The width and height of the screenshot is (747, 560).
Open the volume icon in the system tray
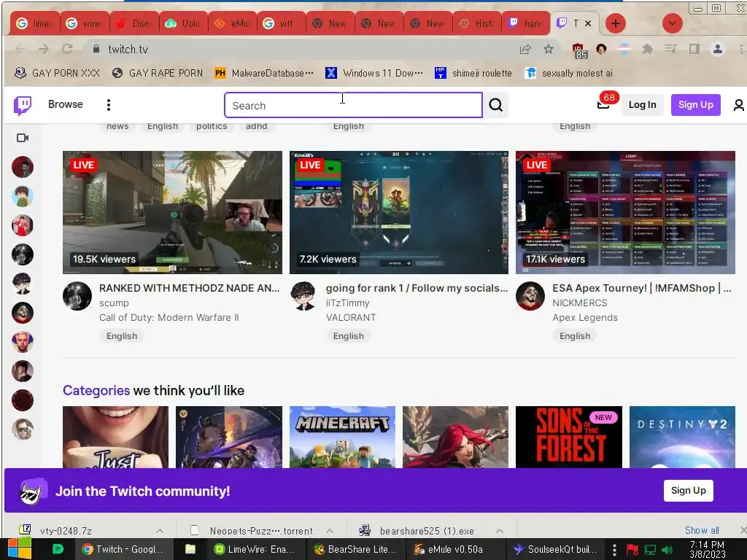[667, 550]
